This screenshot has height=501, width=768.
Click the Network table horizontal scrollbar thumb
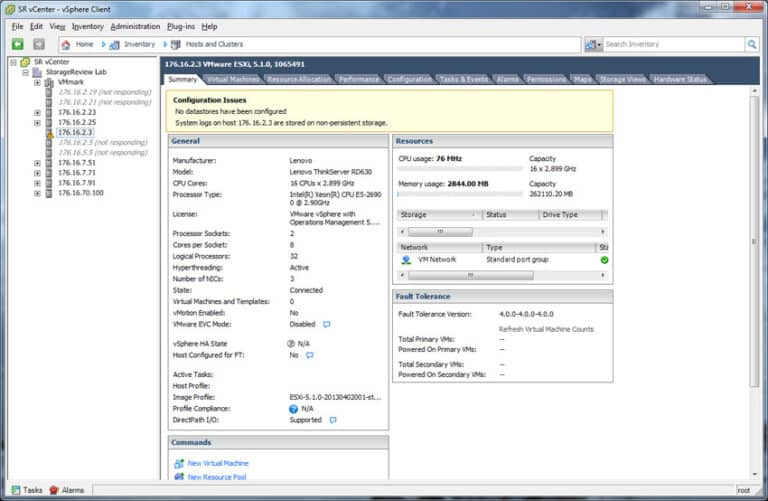click(470, 276)
